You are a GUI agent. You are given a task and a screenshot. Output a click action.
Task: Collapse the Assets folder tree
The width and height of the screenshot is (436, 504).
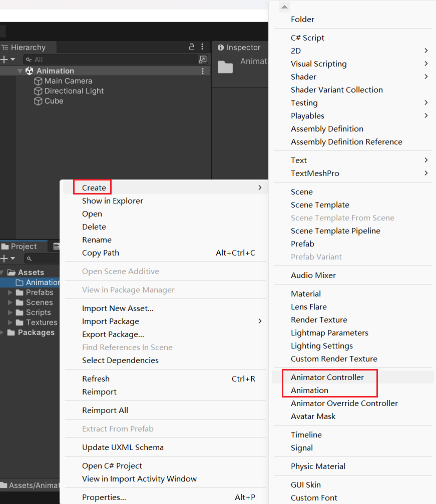click(2, 272)
